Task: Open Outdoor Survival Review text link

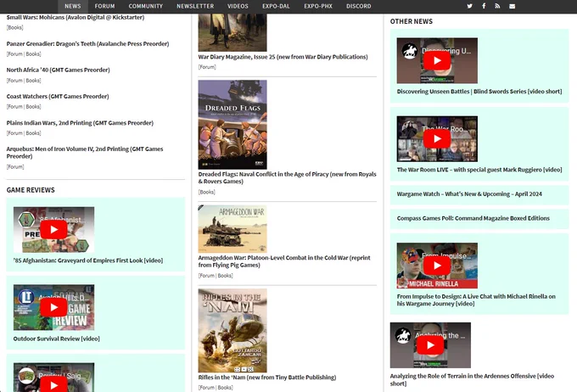Action: click(x=56, y=339)
